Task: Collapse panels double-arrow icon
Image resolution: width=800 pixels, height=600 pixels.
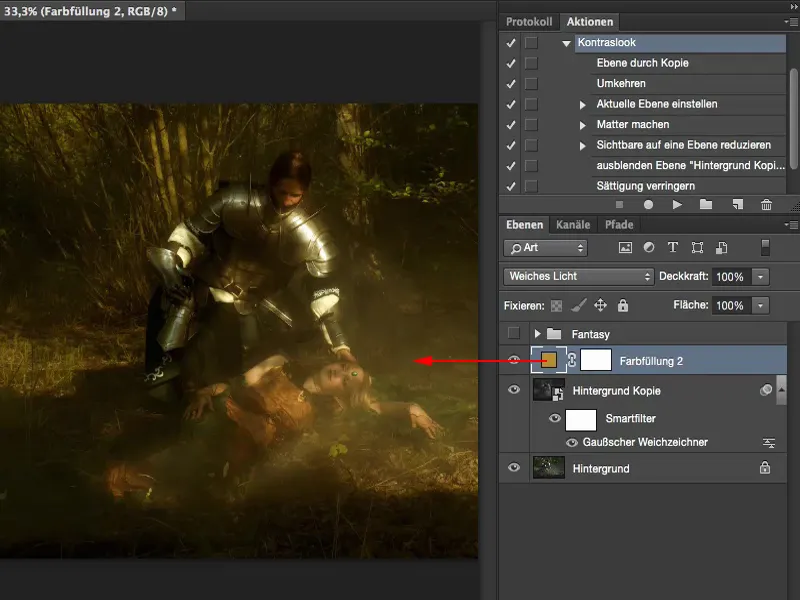Action: (x=793, y=6)
